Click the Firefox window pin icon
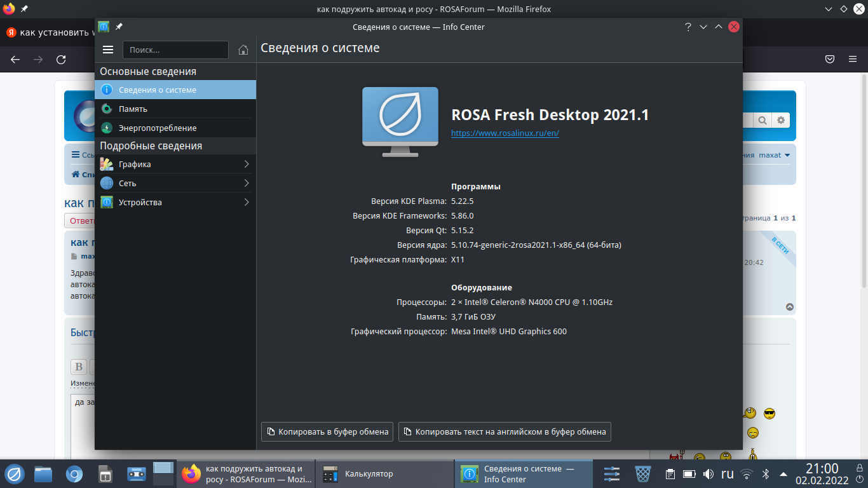This screenshot has height=488, width=868. (x=24, y=10)
